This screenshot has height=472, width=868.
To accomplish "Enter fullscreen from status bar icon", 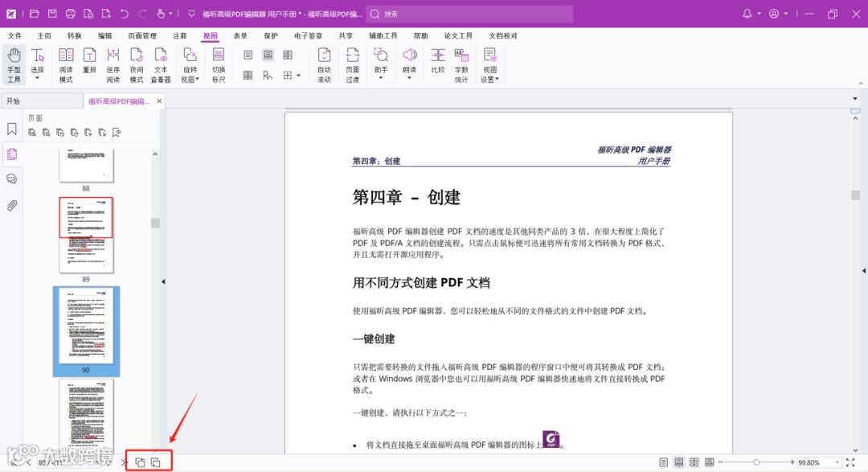I will coord(851,462).
